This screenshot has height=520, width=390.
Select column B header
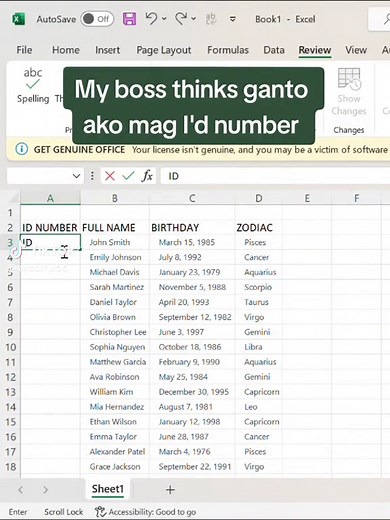[115, 198]
